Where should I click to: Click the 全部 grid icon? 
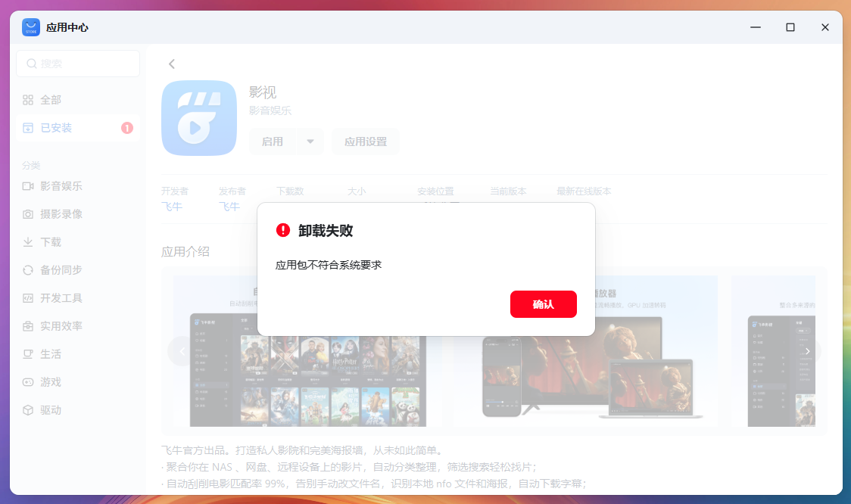28,100
